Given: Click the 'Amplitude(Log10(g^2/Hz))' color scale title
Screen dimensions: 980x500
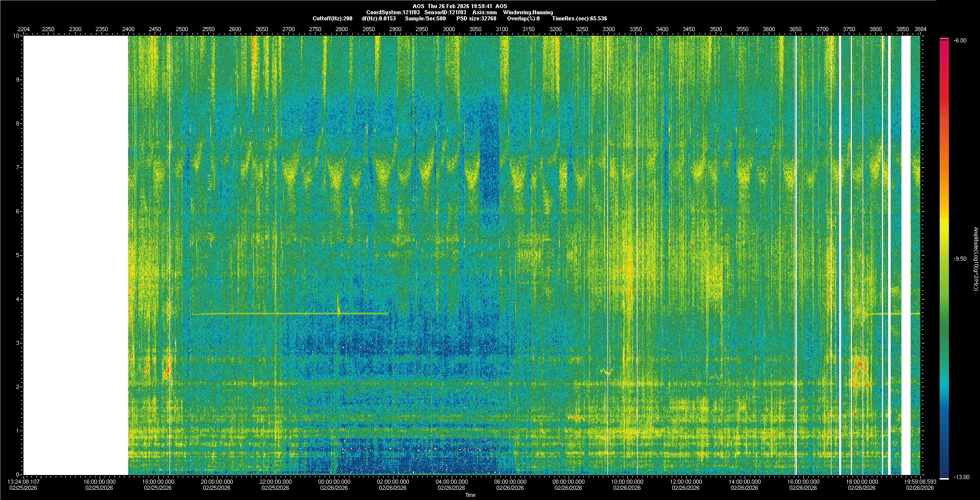Looking at the screenshot, I should [975, 259].
